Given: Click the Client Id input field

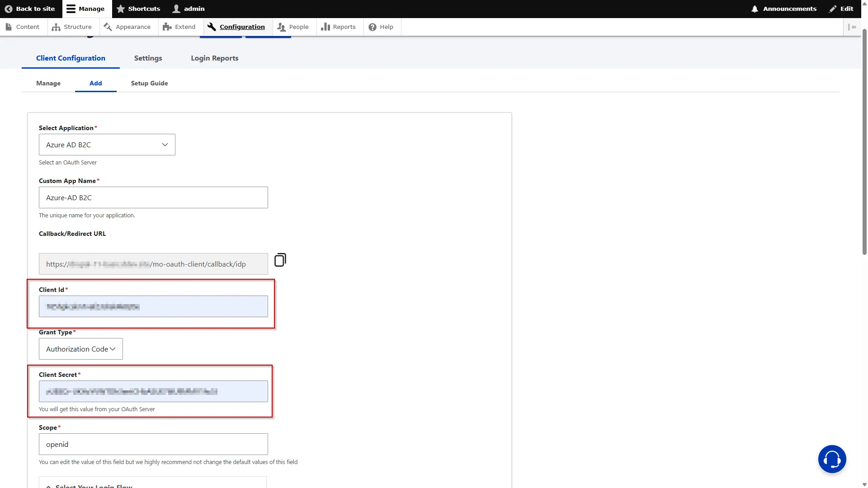Looking at the screenshot, I should pyautogui.click(x=153, y=306).
